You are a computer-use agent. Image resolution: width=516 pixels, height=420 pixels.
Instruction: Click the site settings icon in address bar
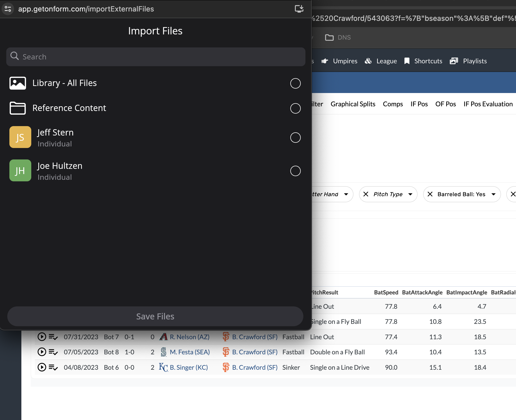point(8,9)
